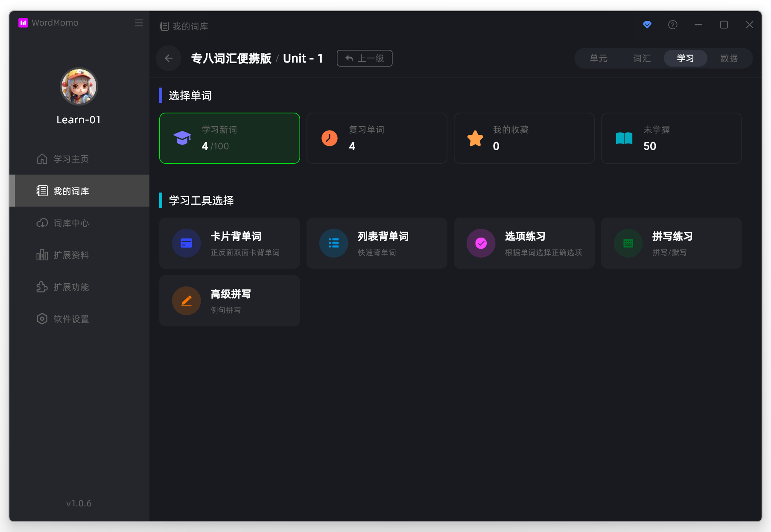
Task: Click the orange pencil advanced spelling icon
Action: (x=186, y=301)
